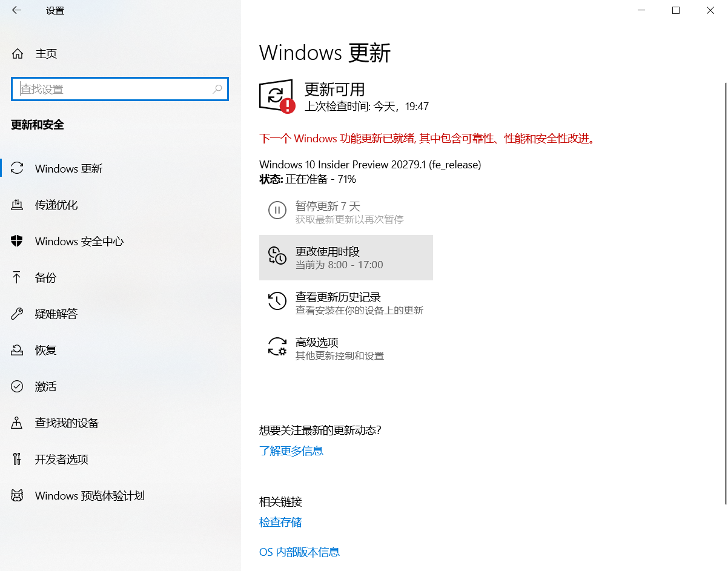Open the Windows 预览体验计划 section
This screenshot has height=571, width=728.
121,495
